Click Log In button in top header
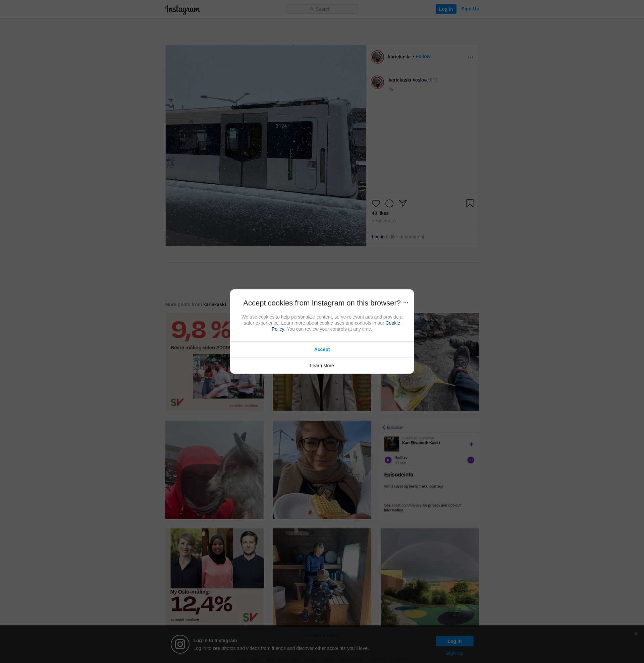Screen dimensions: 644x663 click(445, 9)
